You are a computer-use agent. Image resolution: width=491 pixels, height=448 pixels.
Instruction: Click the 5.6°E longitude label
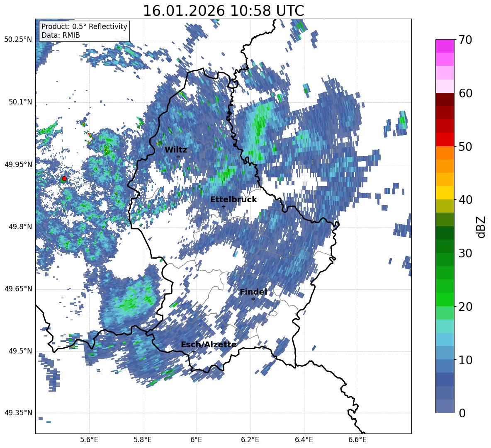(x=89, y=440)
